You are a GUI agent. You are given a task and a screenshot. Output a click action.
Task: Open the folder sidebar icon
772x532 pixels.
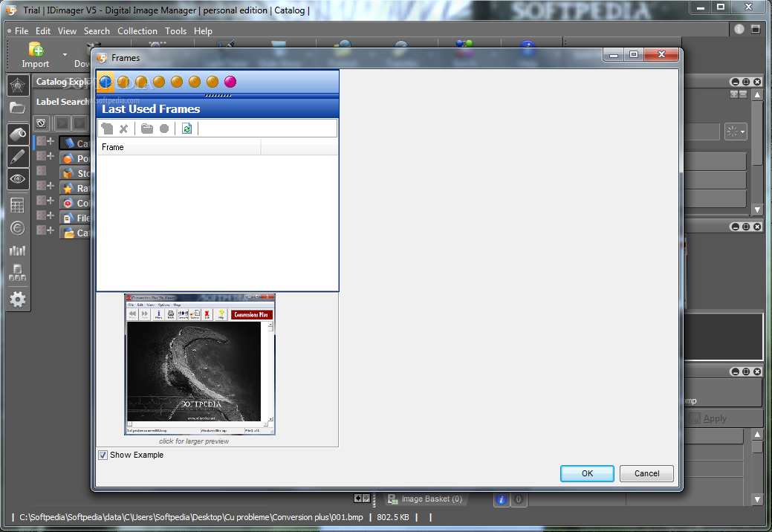coord(18,108)
